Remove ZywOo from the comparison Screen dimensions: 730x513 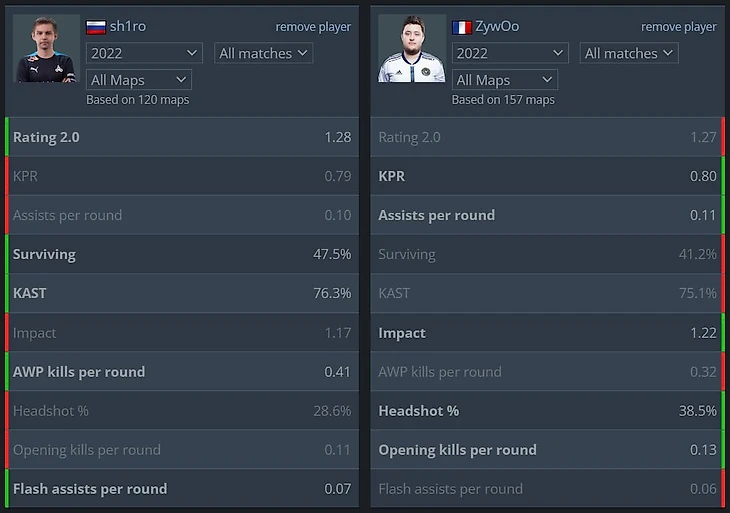coord(679,27)
